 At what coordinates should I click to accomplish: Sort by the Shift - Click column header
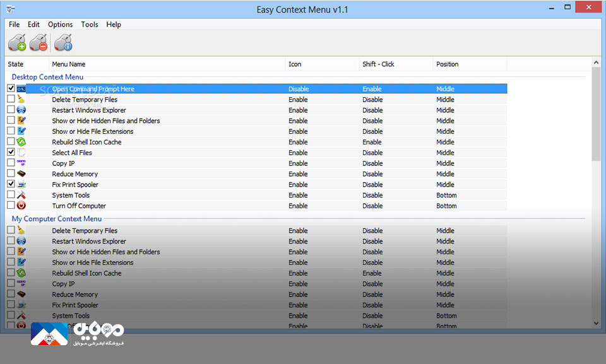click(x=396, y=64)
